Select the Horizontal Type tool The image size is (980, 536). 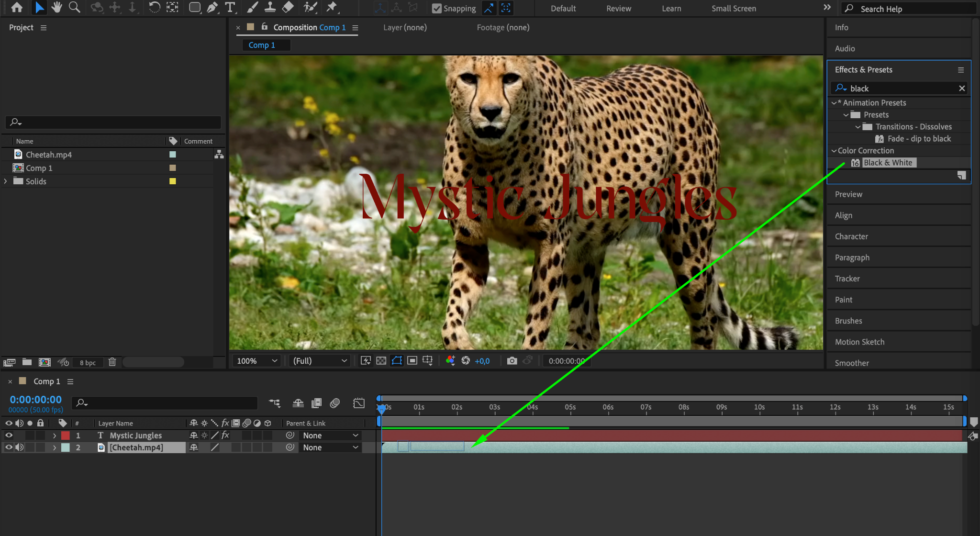[230, 7]
